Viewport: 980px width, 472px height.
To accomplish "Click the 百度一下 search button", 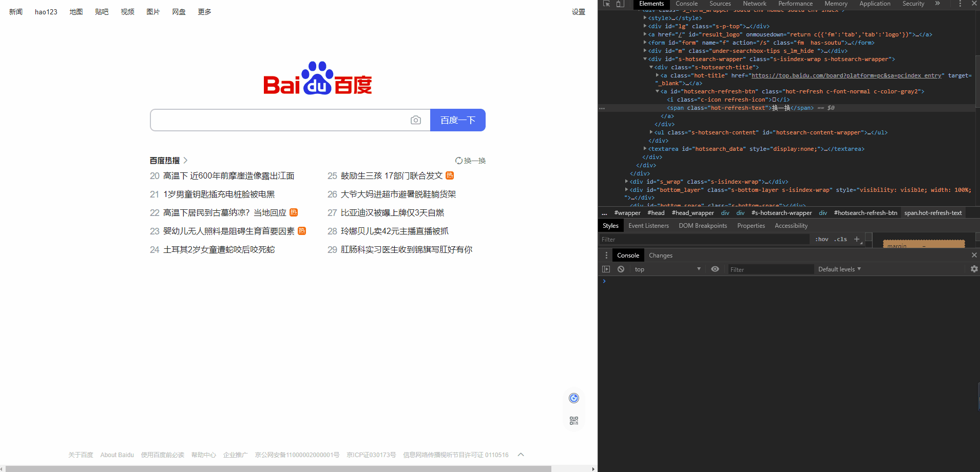I will pyautogui.click(x=458, y=120).
